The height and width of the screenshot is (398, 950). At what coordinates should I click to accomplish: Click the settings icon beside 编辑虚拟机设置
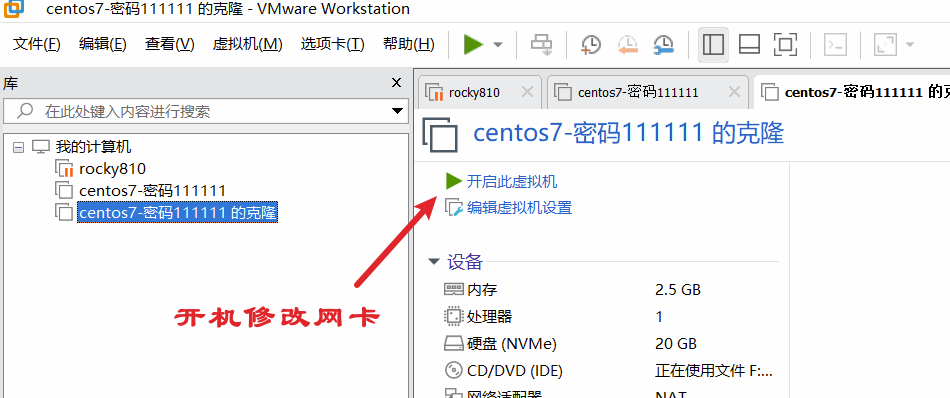coord(454,208)
